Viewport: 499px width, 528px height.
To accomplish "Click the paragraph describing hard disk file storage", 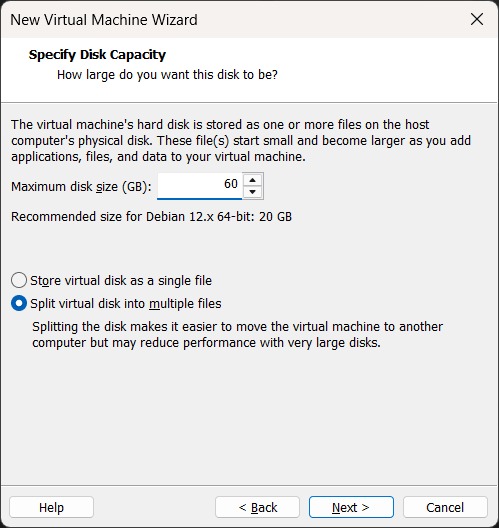I will [x=241, y=140].
